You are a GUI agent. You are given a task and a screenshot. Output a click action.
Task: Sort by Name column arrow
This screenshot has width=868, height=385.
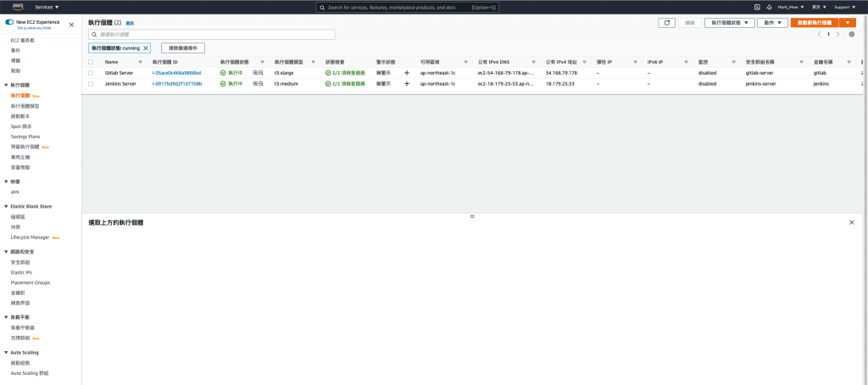pyautogui.click(x=140, y=62)
